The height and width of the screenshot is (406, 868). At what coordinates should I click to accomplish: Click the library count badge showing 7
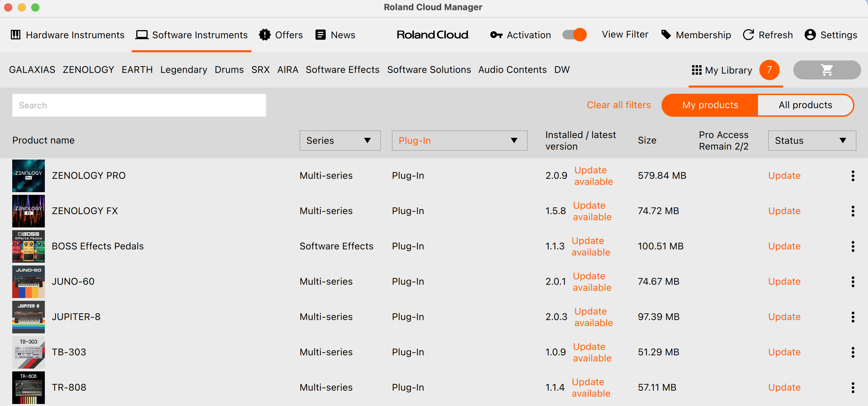(769, 70)
